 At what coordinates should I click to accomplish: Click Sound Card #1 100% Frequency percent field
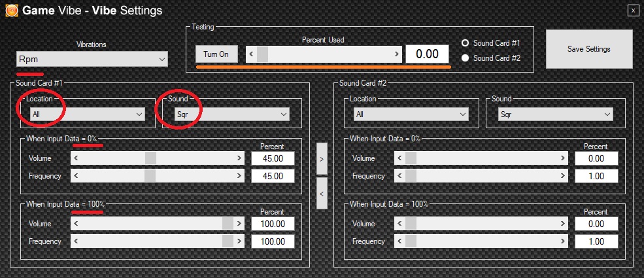click(x=273, y=241)
